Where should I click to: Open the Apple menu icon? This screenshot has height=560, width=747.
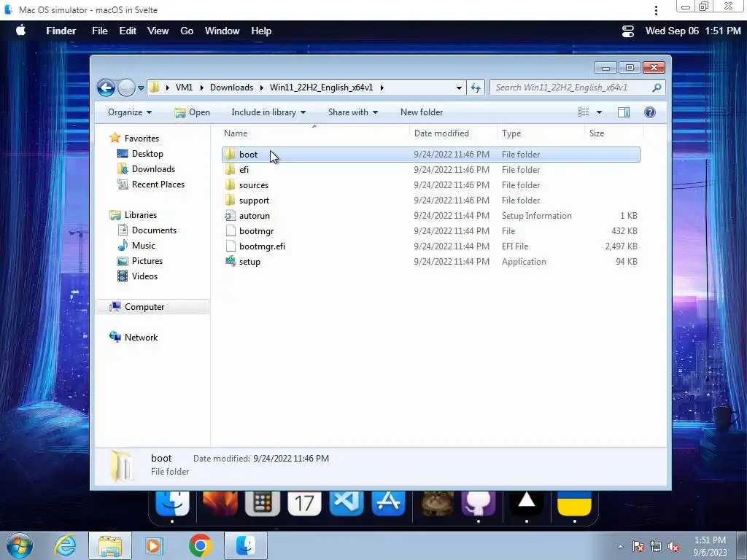point(20,31)
